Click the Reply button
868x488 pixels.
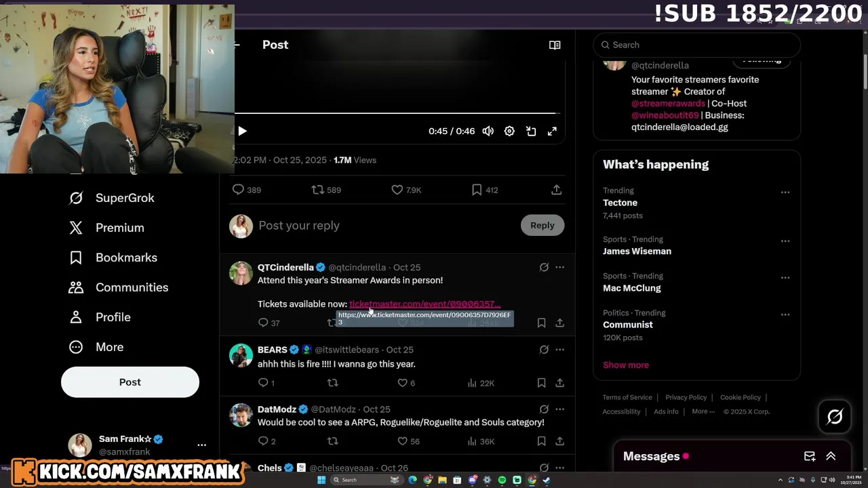[542, 226]
